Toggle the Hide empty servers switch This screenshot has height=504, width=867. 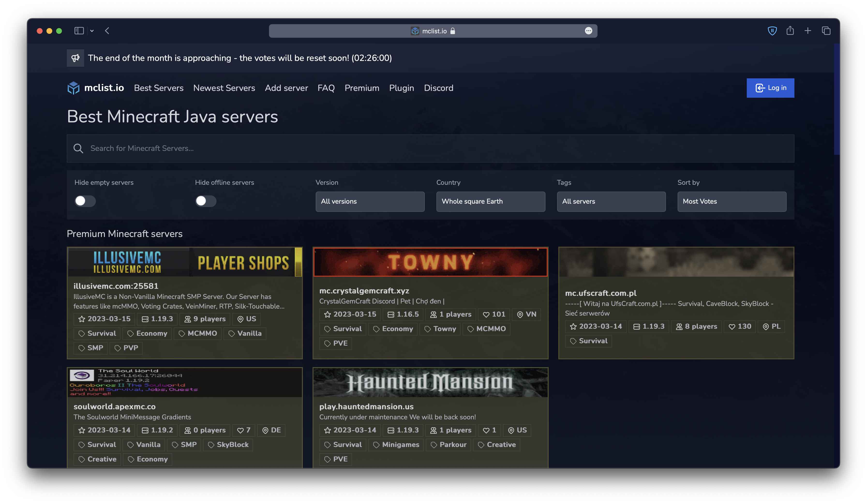pyautogui.click(x=85, y=201)
